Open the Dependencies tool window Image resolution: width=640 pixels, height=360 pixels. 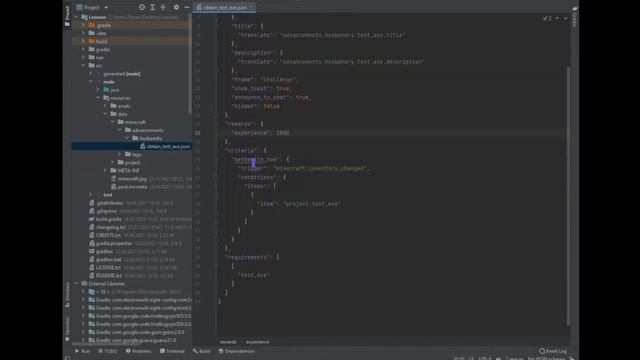pos(236,351)
